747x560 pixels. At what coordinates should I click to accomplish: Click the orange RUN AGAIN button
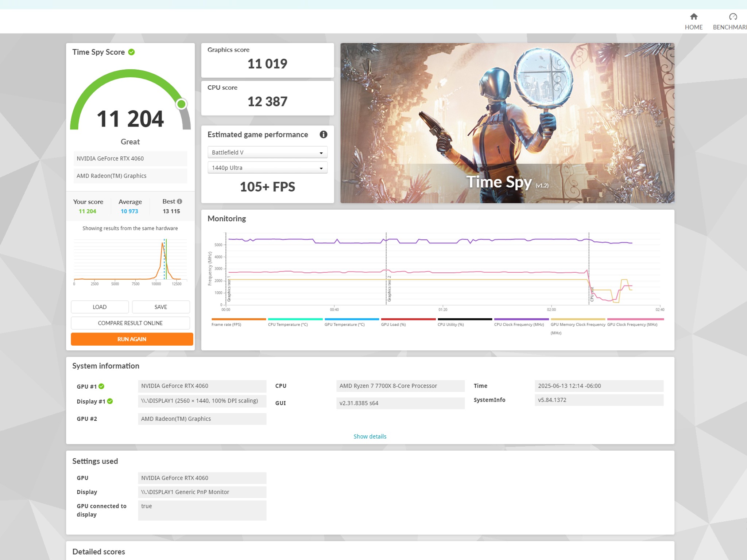click(x=132, y=339)
